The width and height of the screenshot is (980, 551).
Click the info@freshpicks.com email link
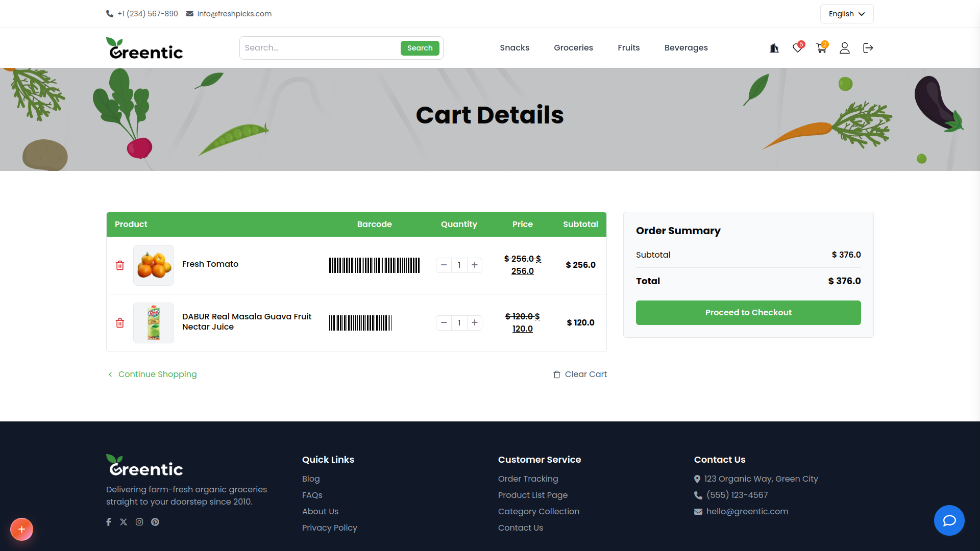234,14
